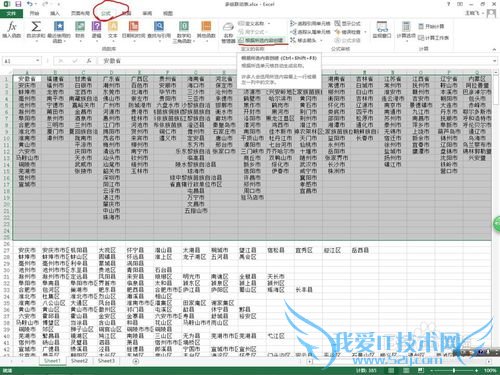Open the Customize Quick Access Toolbar dropdown

click(x=59, y=4)
